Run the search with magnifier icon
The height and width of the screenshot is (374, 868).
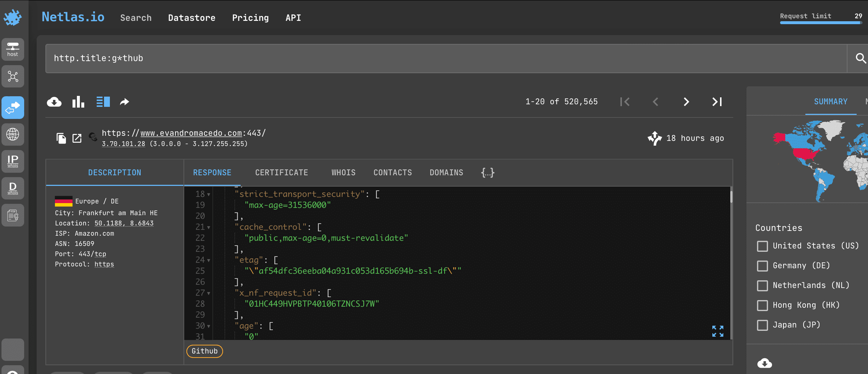click(x=860, y=58)
